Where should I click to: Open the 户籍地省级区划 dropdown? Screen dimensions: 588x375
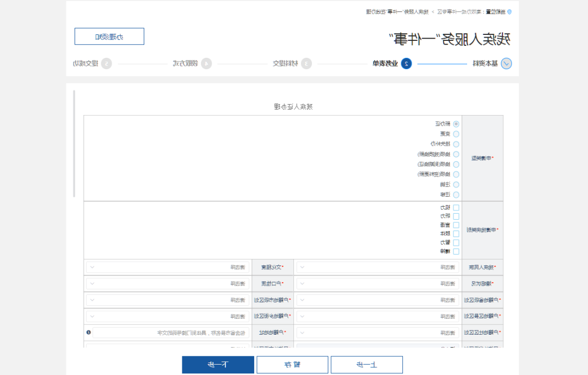(378, 300)
